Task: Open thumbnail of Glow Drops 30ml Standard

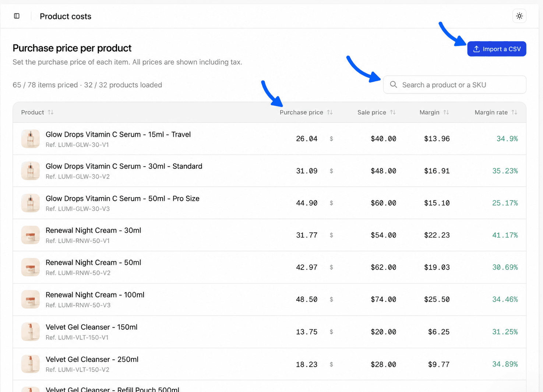Action: coord(31,171)
